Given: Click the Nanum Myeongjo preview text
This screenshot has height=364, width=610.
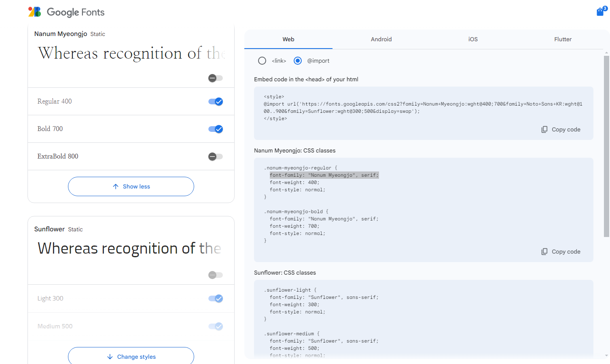Looking at the screenshot, I should click(x=131, y=53).
